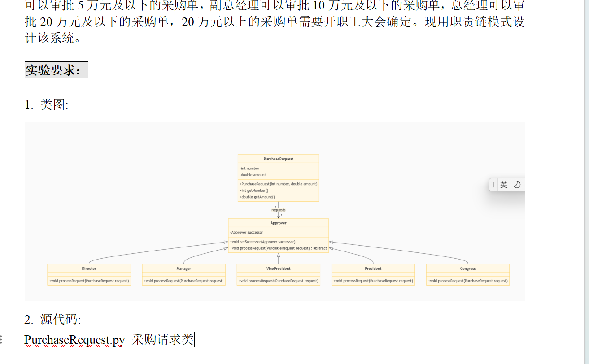Click the Director class box title
The width and height of the screenshot is (589, 364).
pyautogui.click(x=89, y=269)
